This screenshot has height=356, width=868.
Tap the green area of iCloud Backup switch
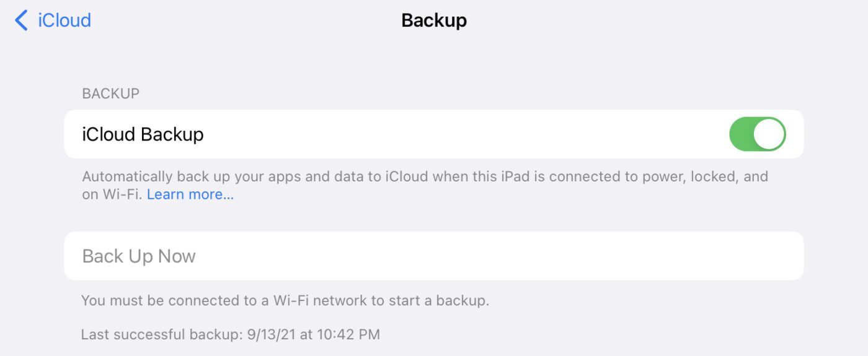(x=742, y=134)
